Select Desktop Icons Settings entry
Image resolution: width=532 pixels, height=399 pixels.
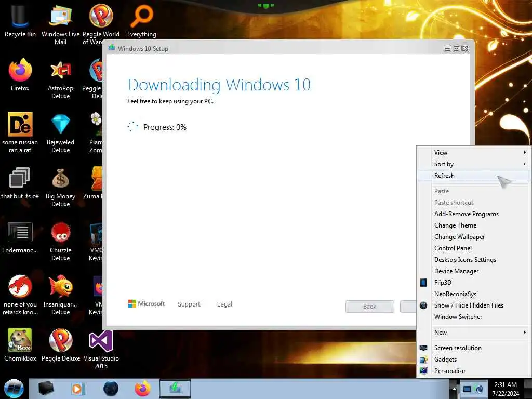(x=473, y=260)
